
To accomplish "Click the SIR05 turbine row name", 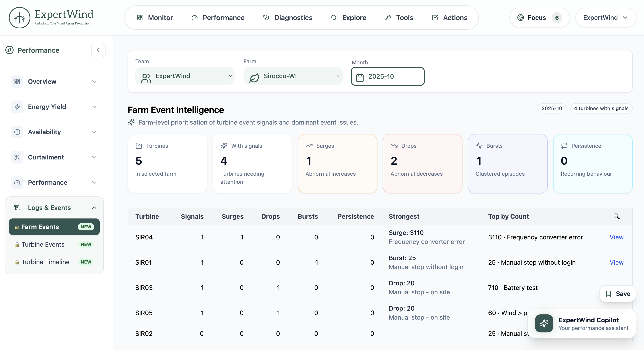I will click(144, 313).
